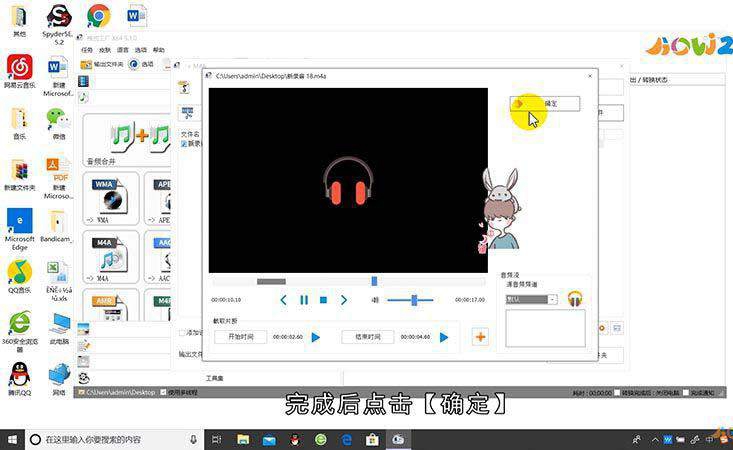733x450 pixels.
Task: Open the 选项 menu in Format Factory
Action: [x=141, y=50]
